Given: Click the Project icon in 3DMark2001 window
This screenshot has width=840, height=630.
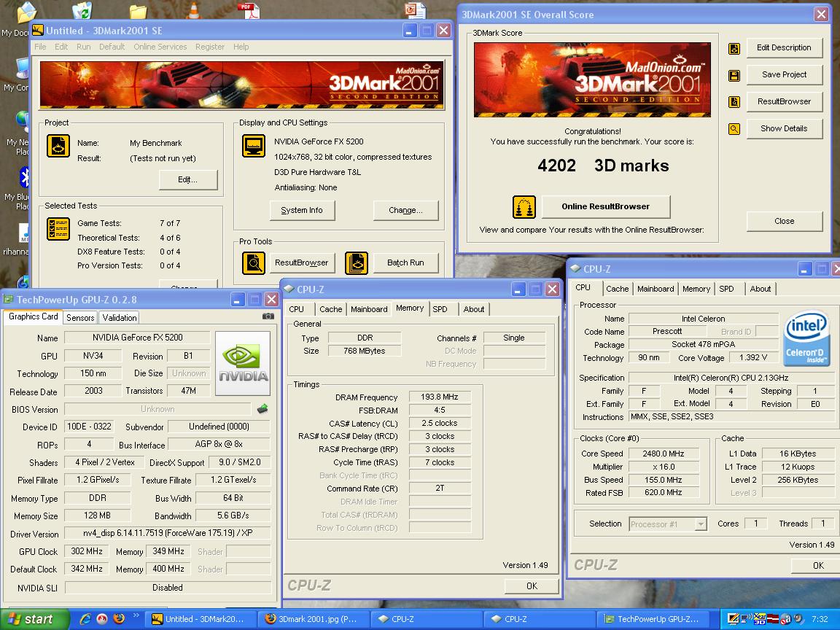Looking at the screenshot, I should tap(58, 146).
